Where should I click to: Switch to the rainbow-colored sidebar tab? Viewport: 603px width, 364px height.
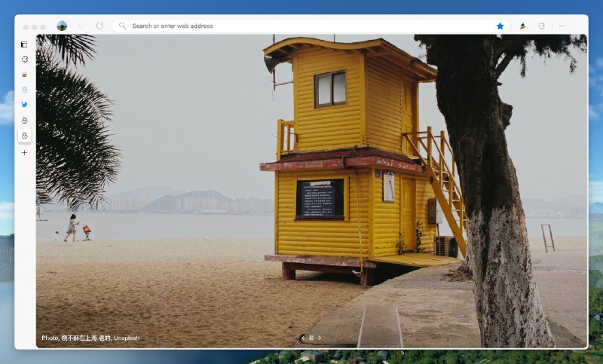point(24,75)
